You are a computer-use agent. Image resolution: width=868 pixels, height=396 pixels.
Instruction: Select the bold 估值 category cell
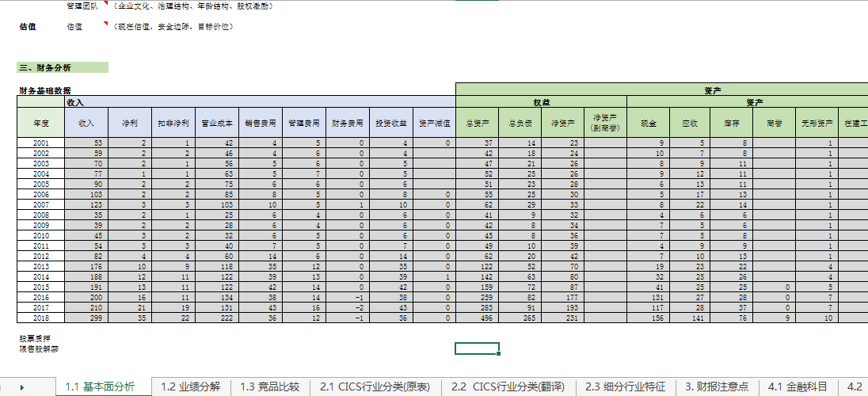point(28,26)
